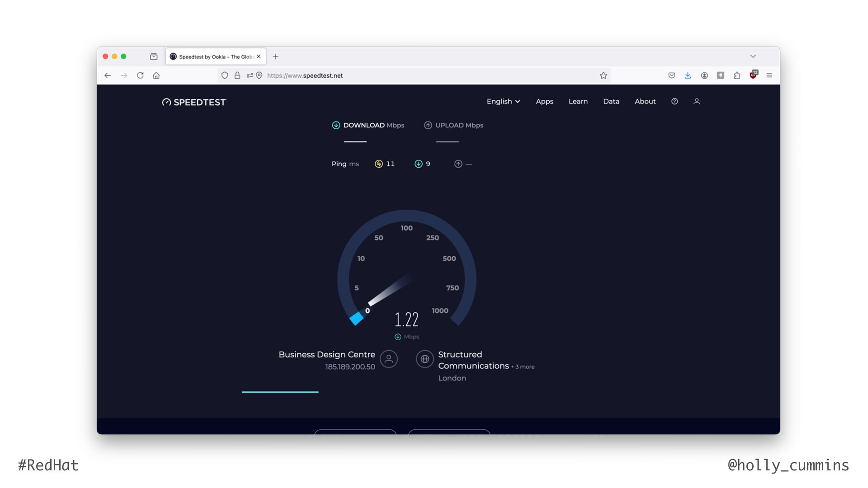The width and height of the screenshot is (868, 488).
Task: Expand the English language dropdown
Action: click(503, 102)
